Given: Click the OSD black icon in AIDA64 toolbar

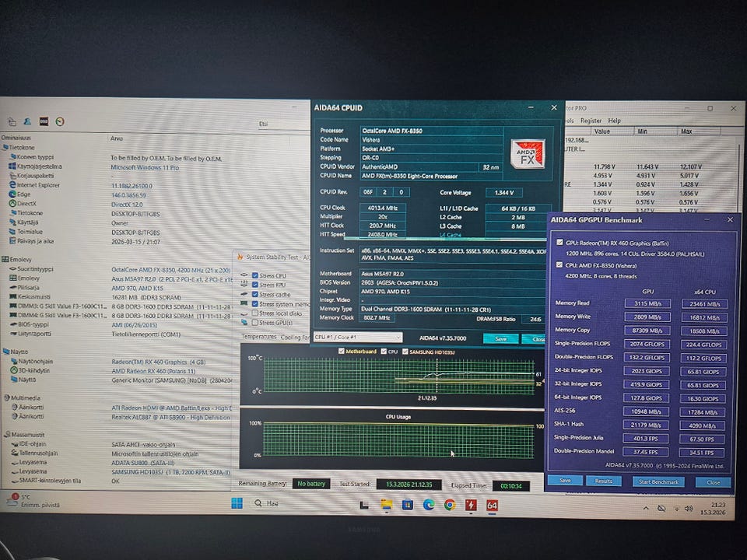Looking at the screenshot, I should 44,121.
